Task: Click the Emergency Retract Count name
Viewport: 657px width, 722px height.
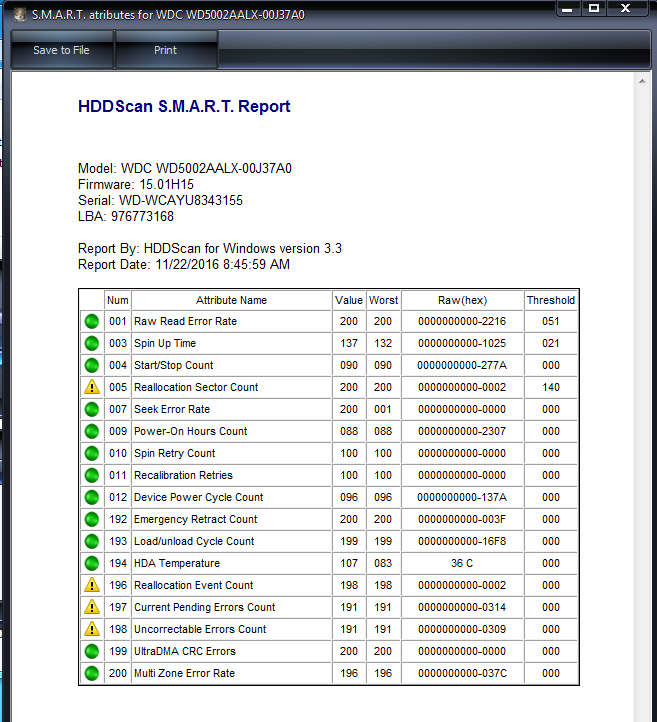Action: click(195, 519)
